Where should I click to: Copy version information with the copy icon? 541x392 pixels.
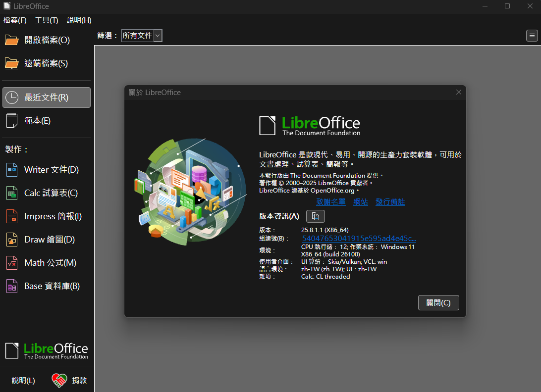[x=316, y=216]
